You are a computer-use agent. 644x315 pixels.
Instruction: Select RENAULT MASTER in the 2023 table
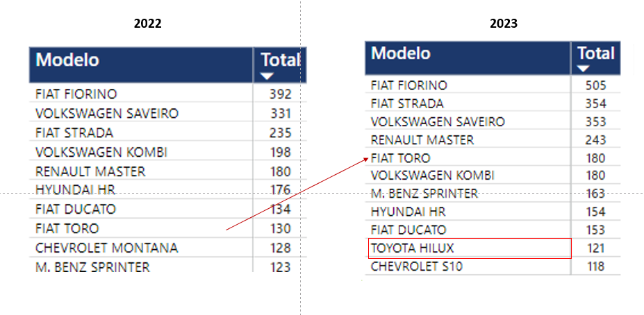(422, 140)
